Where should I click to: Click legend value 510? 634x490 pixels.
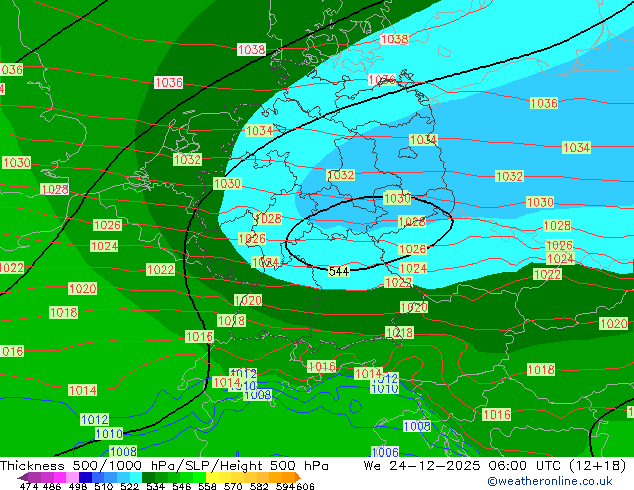pos(104,486)
